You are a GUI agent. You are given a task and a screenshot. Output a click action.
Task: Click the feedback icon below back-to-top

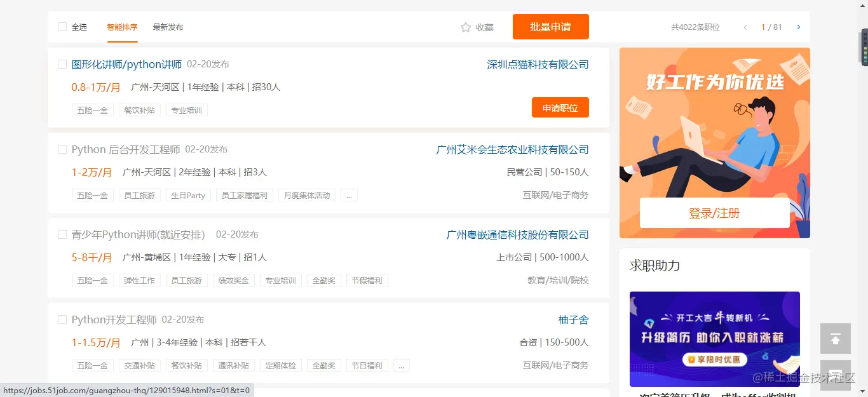coord(836,375)
